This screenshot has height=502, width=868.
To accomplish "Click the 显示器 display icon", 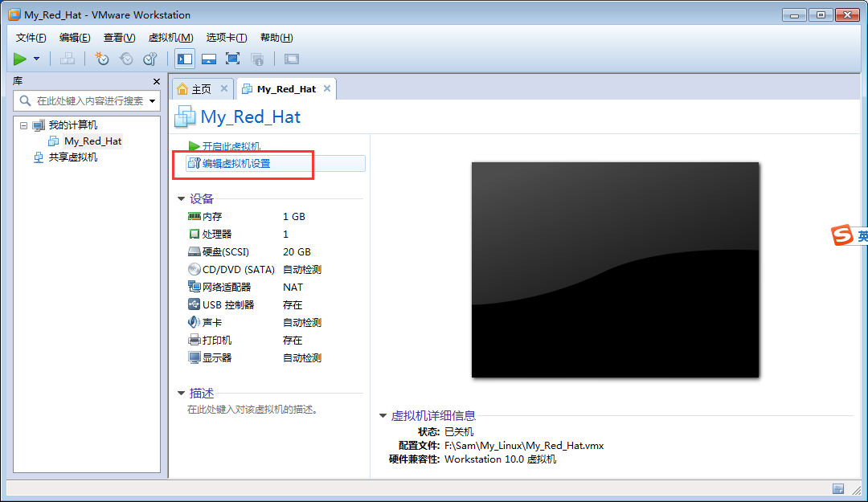I will [194, 357].
